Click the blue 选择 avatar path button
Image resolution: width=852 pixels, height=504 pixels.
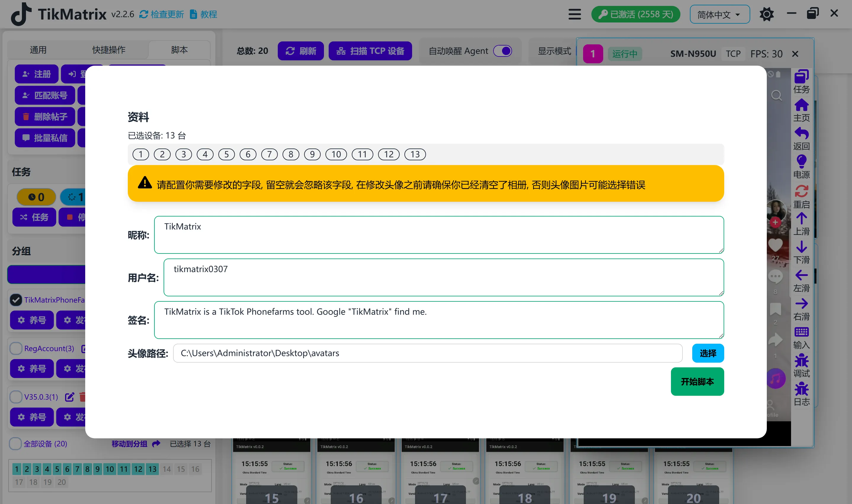(x=708, y=353)
